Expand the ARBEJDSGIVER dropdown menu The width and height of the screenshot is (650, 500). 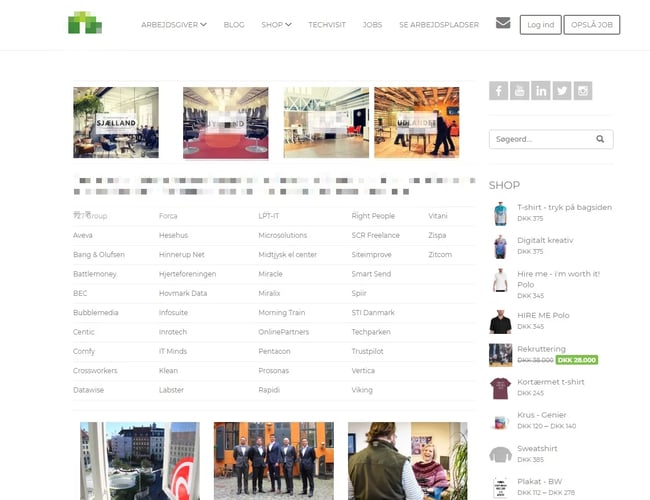pyautogui.click(x=174, y=24)
